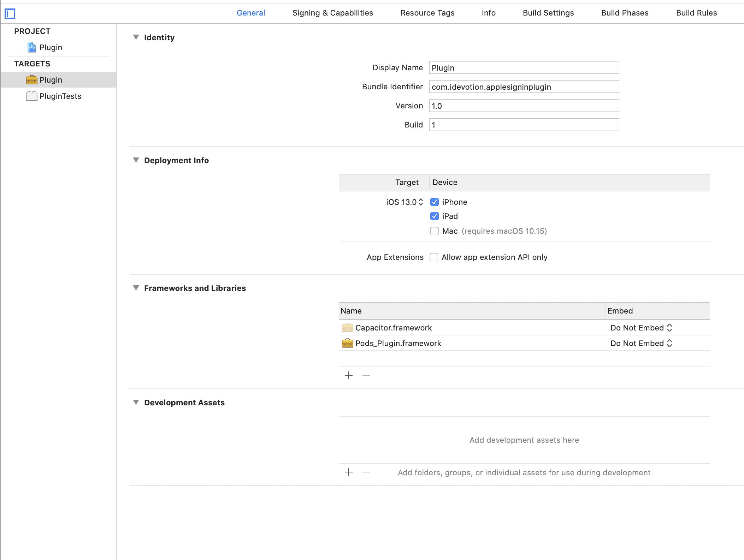The height and width of the screenshot is (560, 744).
Task: Enable the Mac device checkbox
Action: point(435,231)
